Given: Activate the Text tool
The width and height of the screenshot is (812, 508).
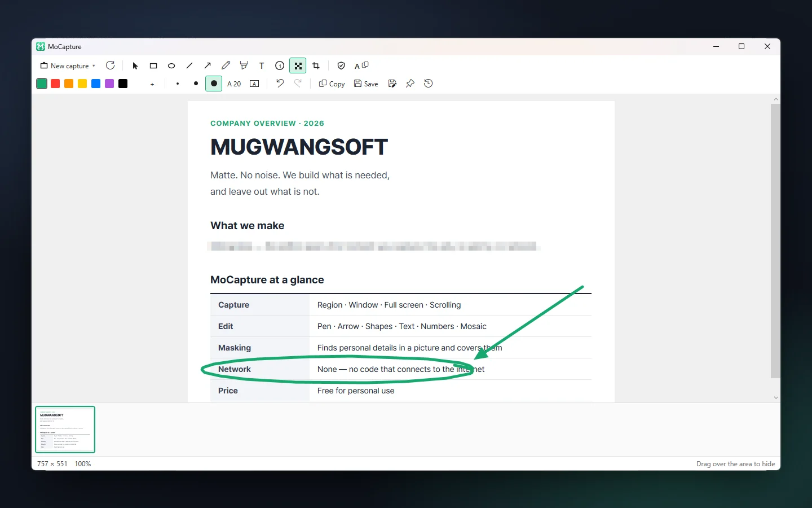Looking at the screenshot, I should (262, 66).
